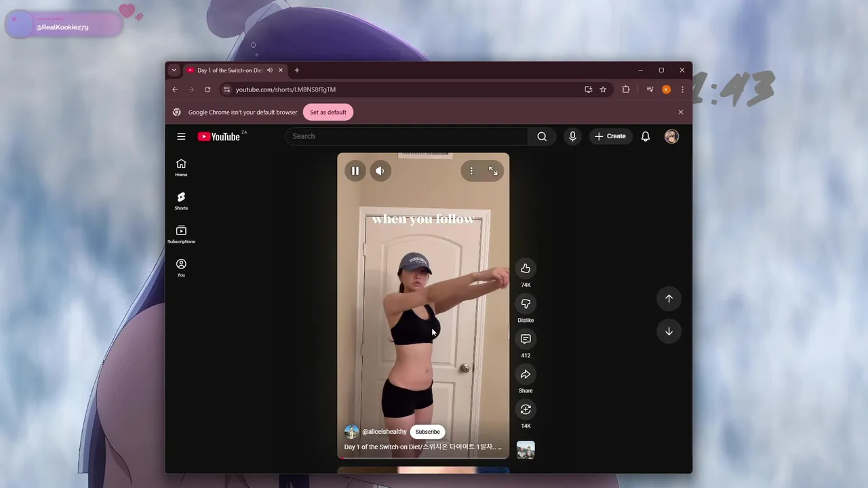The height and width of the screenshot is (488, 868).
Task: Go to YouTube home via logo
Action: tap(218, 136)
